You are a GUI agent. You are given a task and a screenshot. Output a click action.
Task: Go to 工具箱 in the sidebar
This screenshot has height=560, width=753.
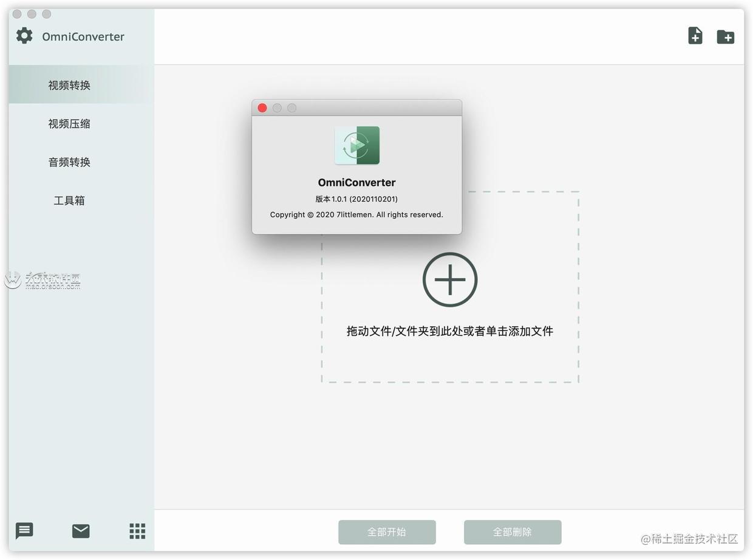coord(69,200)
